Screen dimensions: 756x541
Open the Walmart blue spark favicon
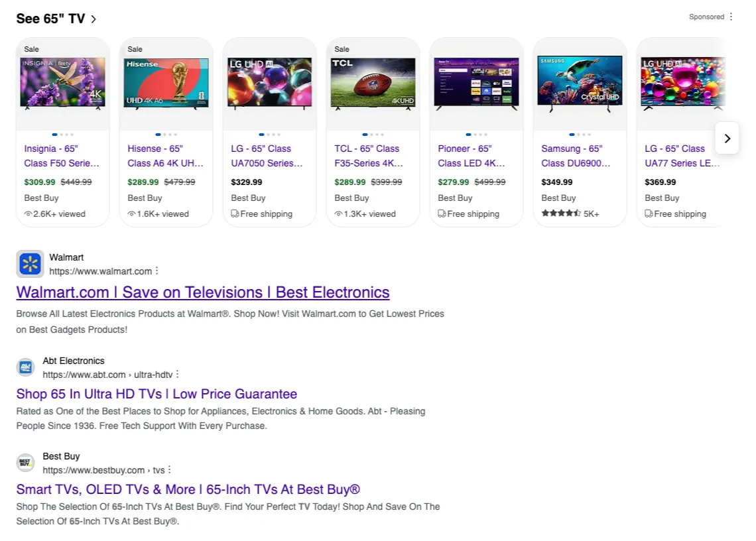pyautogui.click(x=30, y=264)
